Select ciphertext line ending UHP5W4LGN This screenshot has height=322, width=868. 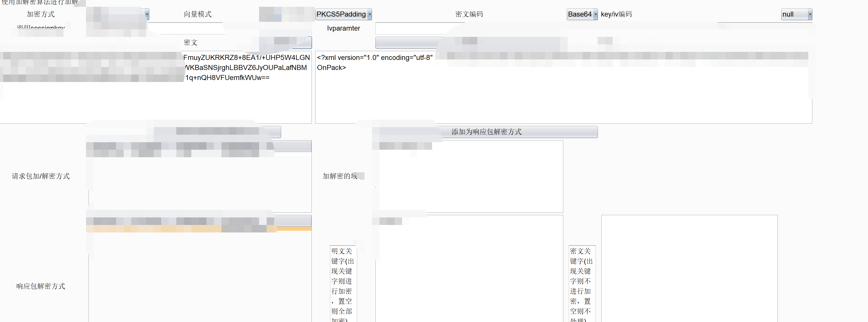click(246, 58)
